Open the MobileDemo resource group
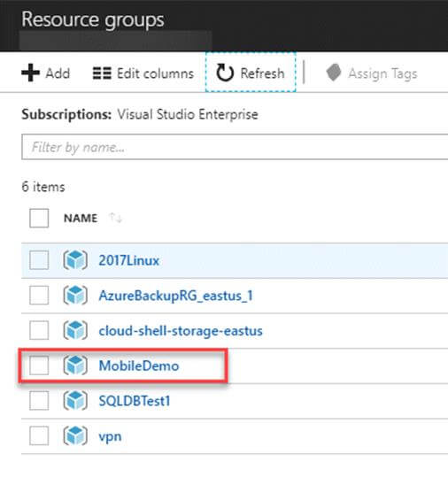The width and height of the screenshot is (448, 485). [x=139, y=366]
